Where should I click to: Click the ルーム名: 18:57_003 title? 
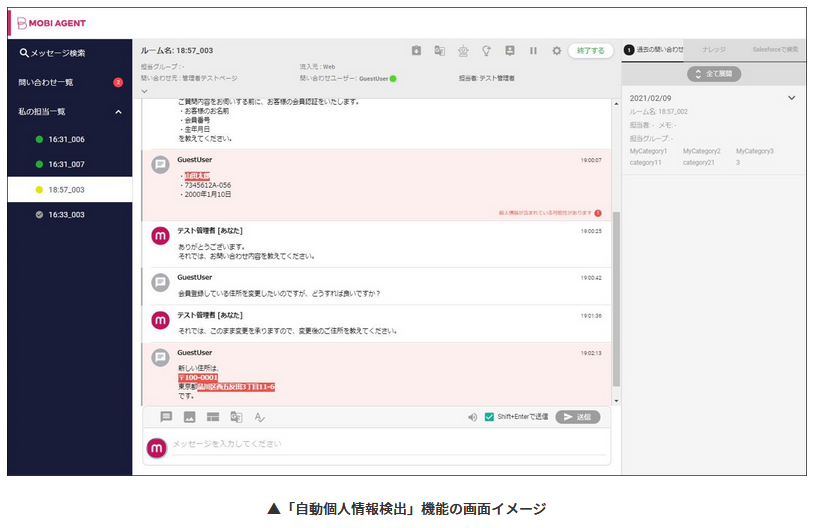tap(177, 50)
